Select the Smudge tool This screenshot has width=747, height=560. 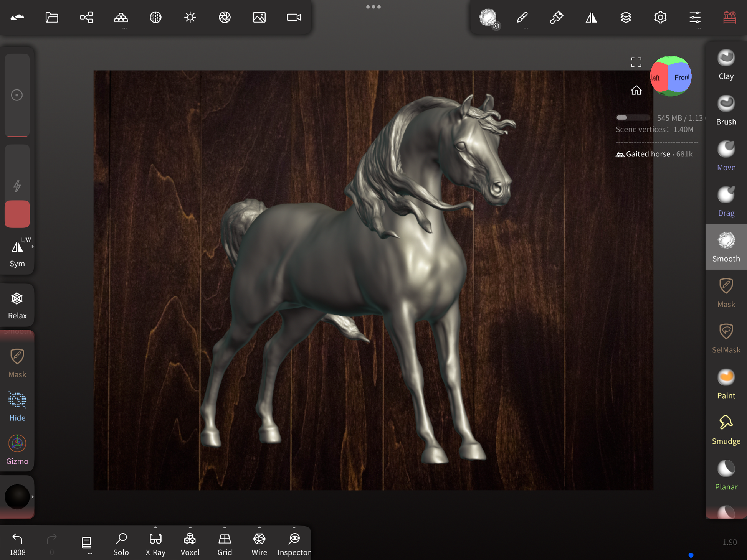point(726,429)
